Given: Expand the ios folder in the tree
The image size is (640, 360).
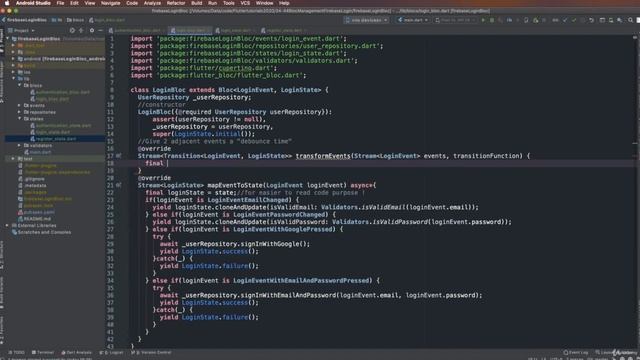Looking at the screenshot, I should (x=13, y=72).
